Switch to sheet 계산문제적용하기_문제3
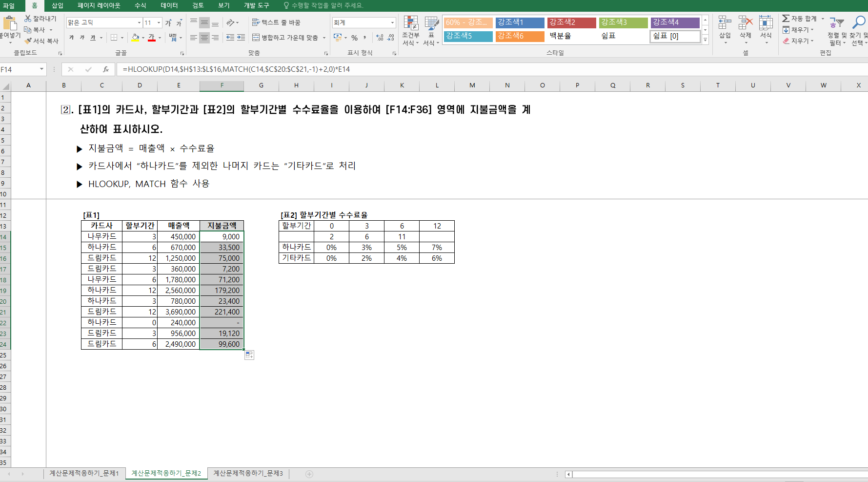 click(248, 473)
